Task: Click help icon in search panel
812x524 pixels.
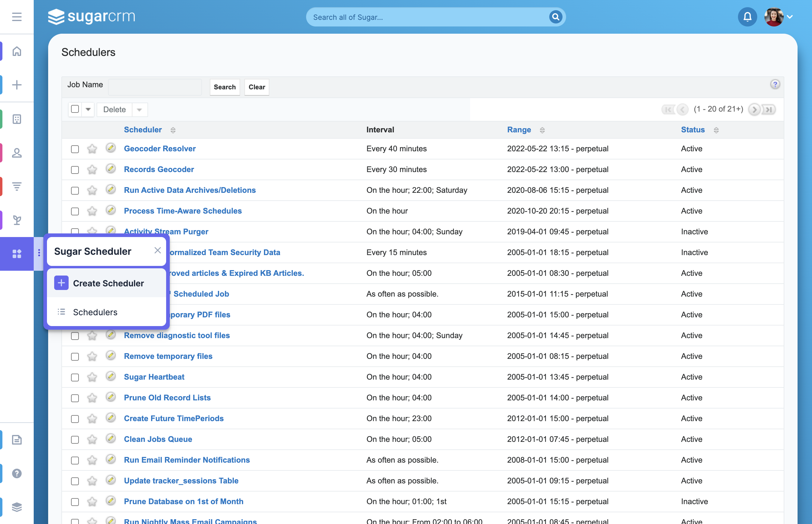Action: [775, 85]
